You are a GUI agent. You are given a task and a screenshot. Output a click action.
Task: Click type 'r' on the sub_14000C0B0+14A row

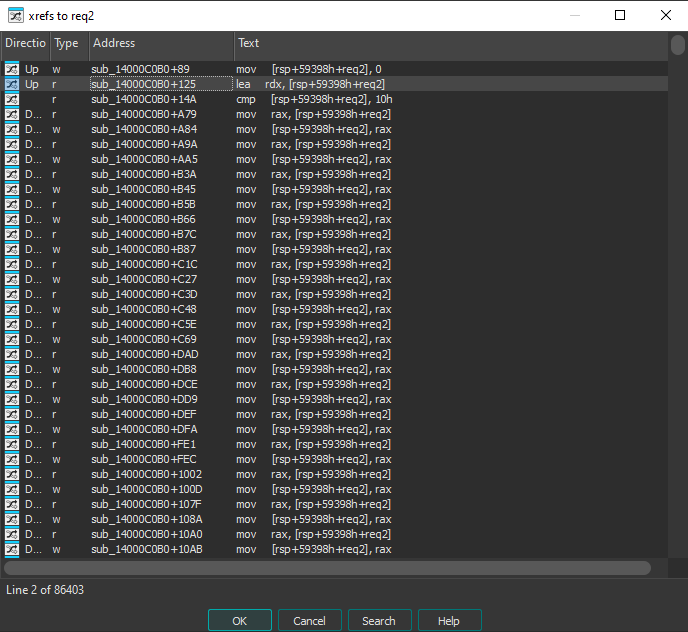pyautogui.click(x=54, y=99)
